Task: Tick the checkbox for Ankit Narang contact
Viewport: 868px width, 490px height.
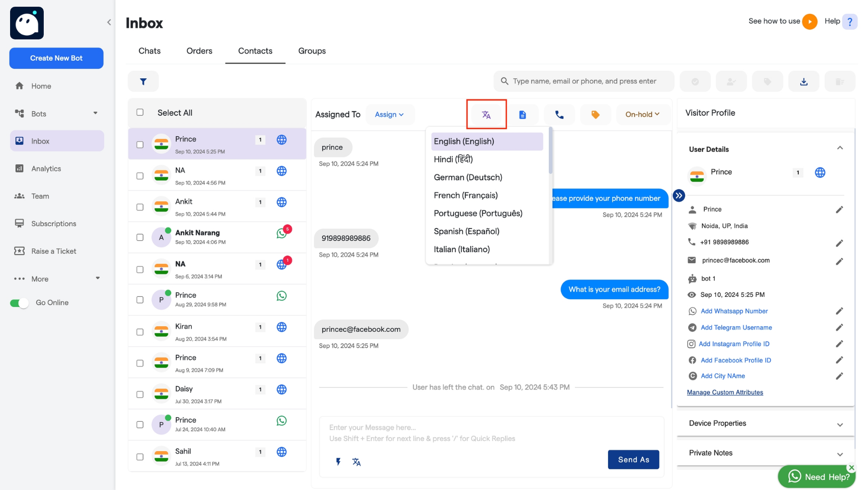Action: click(x=140, y=237)
